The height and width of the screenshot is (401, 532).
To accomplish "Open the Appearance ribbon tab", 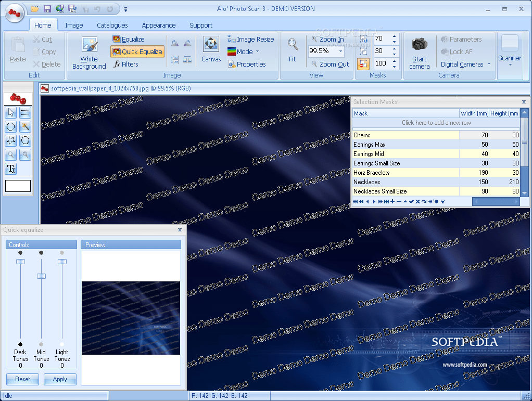I will [158, 25].
